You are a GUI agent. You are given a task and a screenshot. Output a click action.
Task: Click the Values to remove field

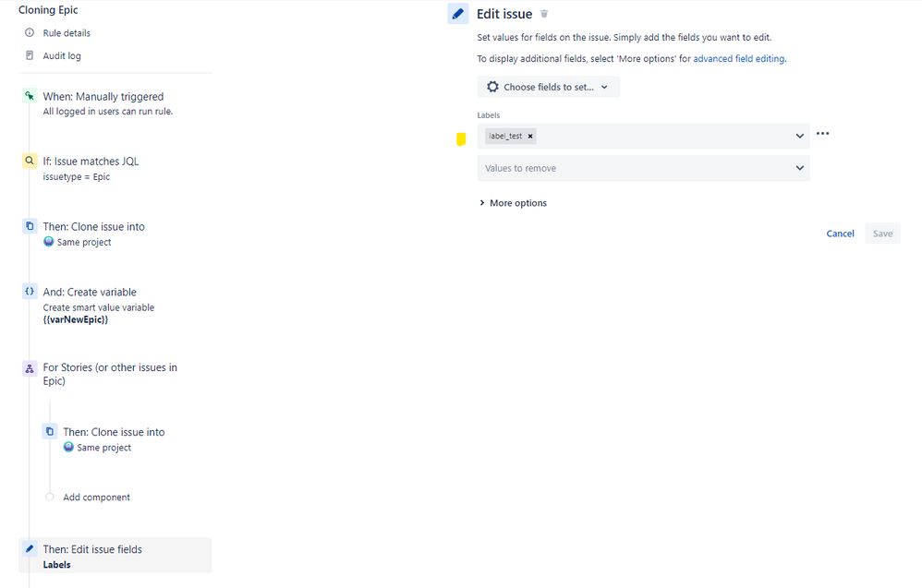[x=643, y=168]
